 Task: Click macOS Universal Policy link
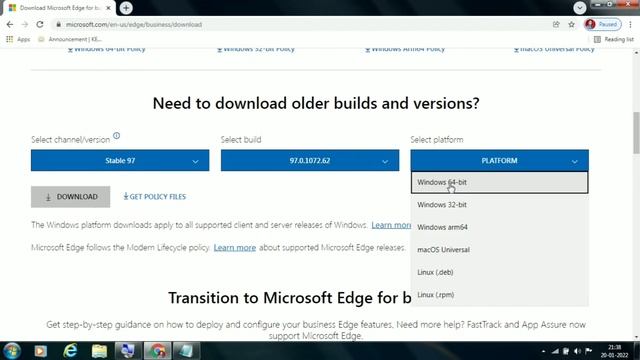[554, 49]
